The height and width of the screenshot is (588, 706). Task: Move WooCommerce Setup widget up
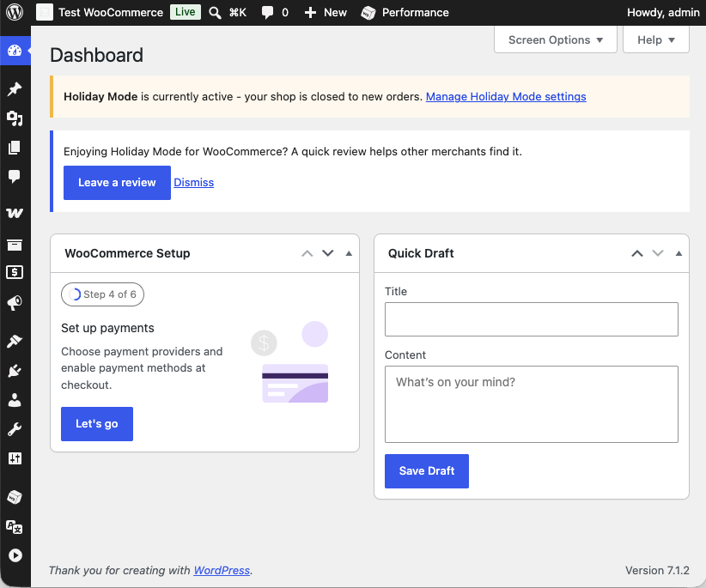307,253
